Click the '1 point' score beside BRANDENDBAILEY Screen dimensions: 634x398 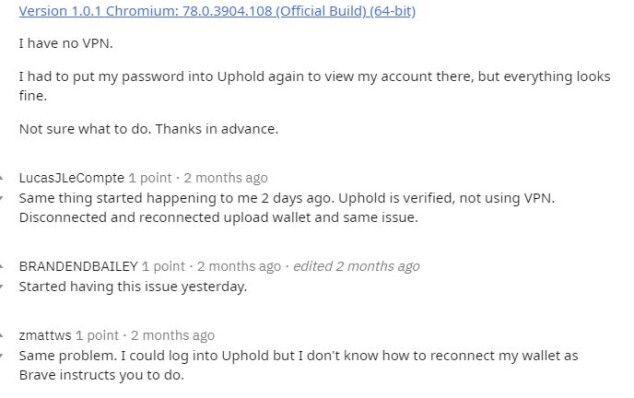pyautogui.click(x=163, y=266)
